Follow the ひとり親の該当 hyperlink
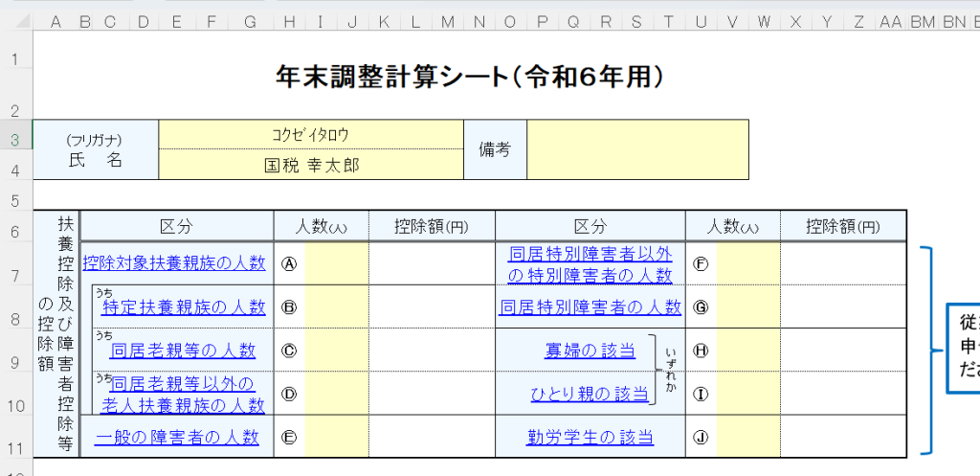Image resolution: width=980 pixels, height=476 pixels. 590,394
